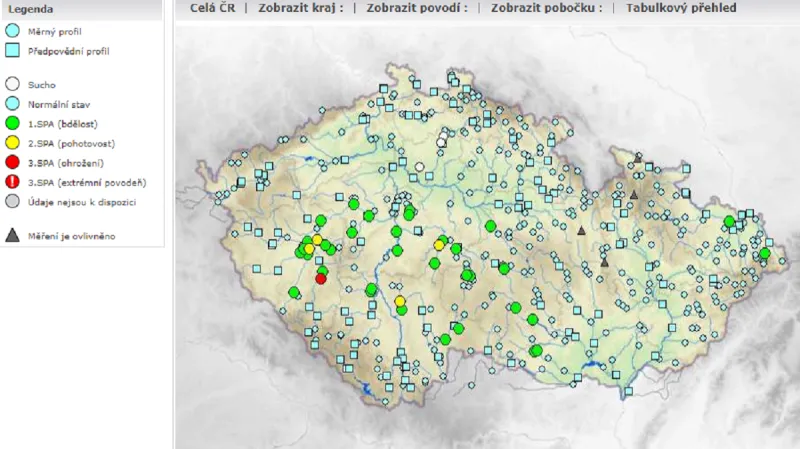
Task: Click the Měrný profil circle legend icon
Action: tap(12, 31)
